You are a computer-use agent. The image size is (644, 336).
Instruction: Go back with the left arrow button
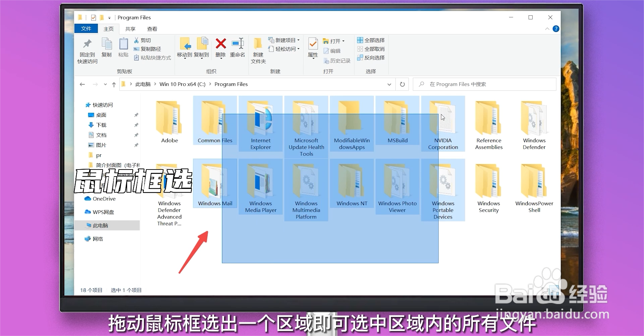pyautogui.click(x=82, y=84)
